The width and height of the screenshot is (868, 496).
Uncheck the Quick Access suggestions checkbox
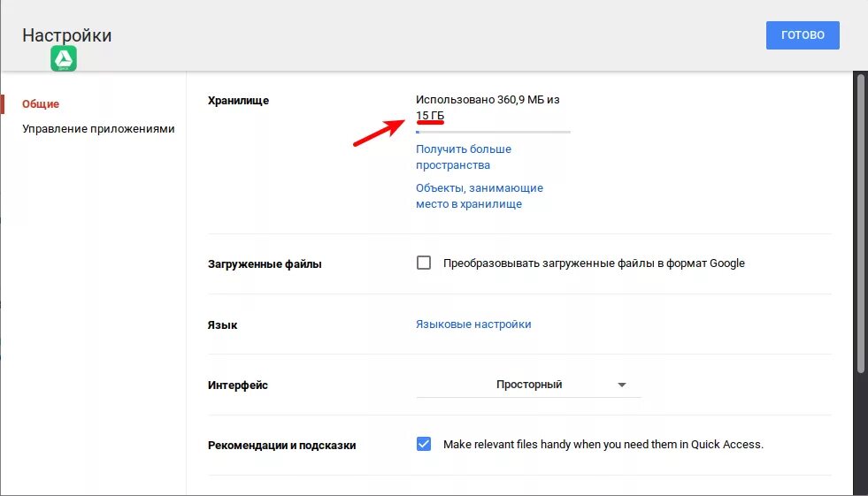point(424,444)
